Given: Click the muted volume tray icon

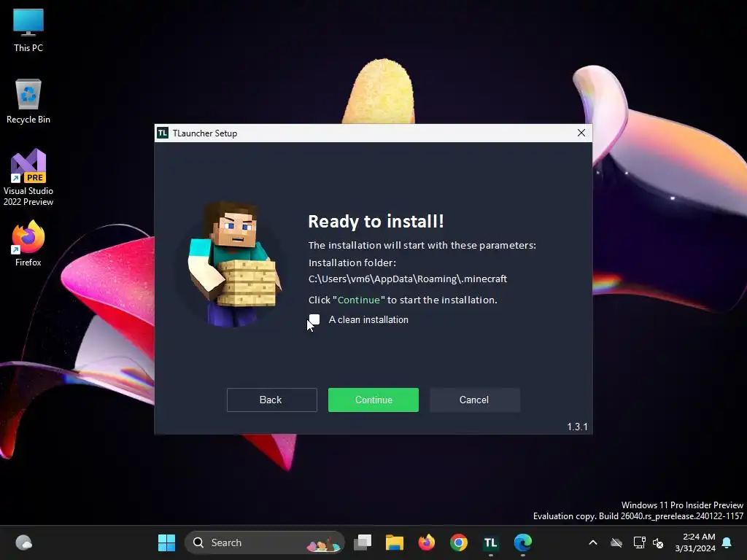Looking at the screenshot, I should coord(659,542).
